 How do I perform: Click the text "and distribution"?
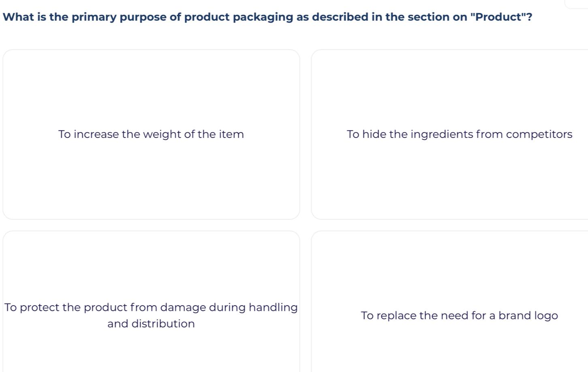151,324
